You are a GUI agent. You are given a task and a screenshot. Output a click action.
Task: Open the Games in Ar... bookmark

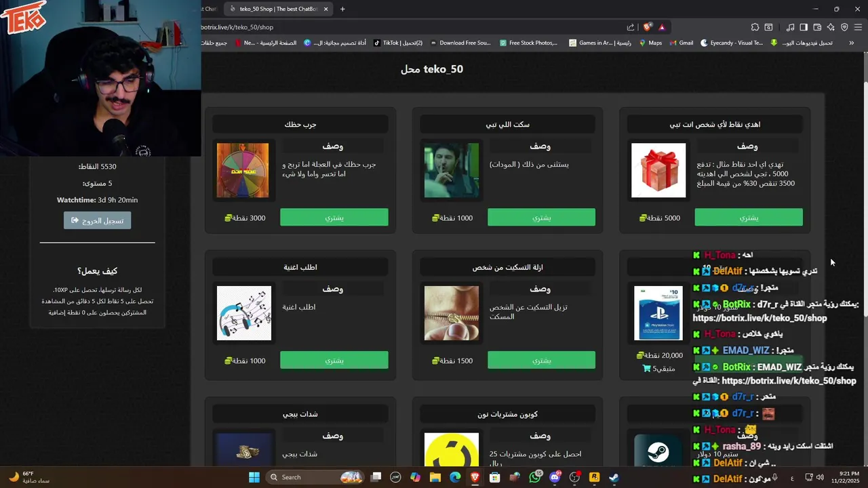[x=600, y=43]
